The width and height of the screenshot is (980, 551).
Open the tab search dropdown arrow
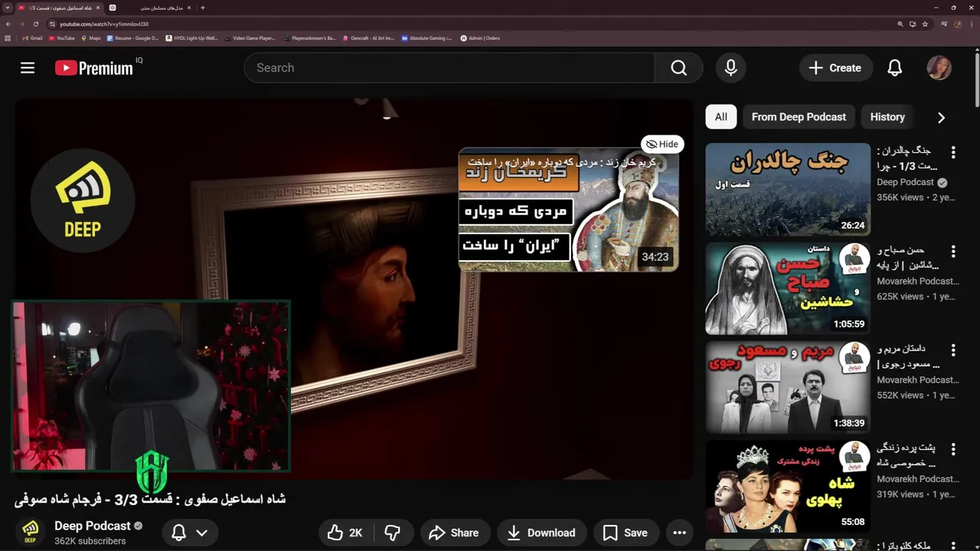(7, 8)
